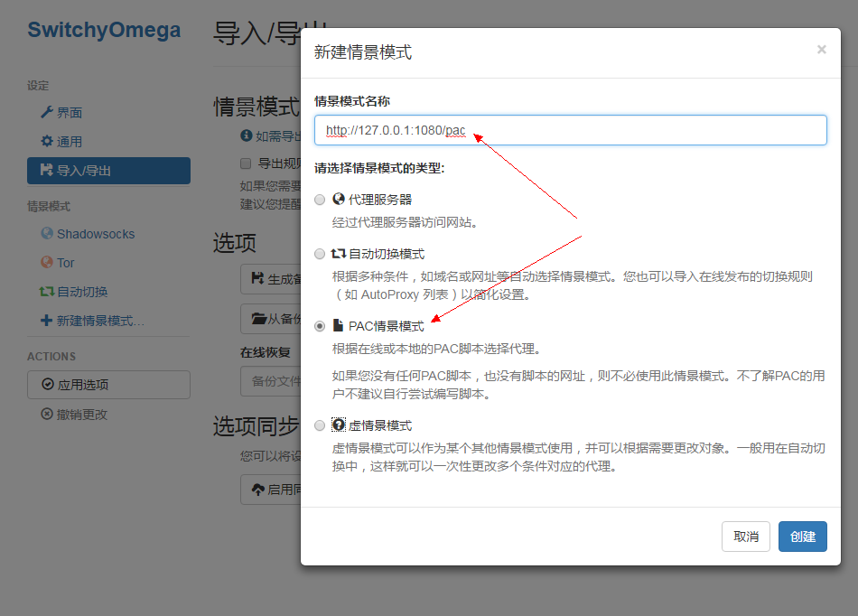Click the 新建情景模式 dialog title

pos(363,52)
